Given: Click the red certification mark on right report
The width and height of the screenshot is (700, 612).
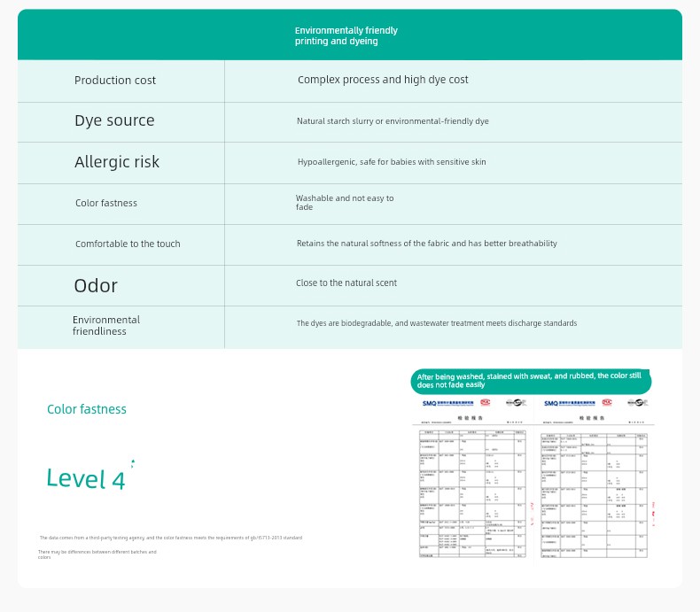Looking at the screenshot, I should 607,402.
